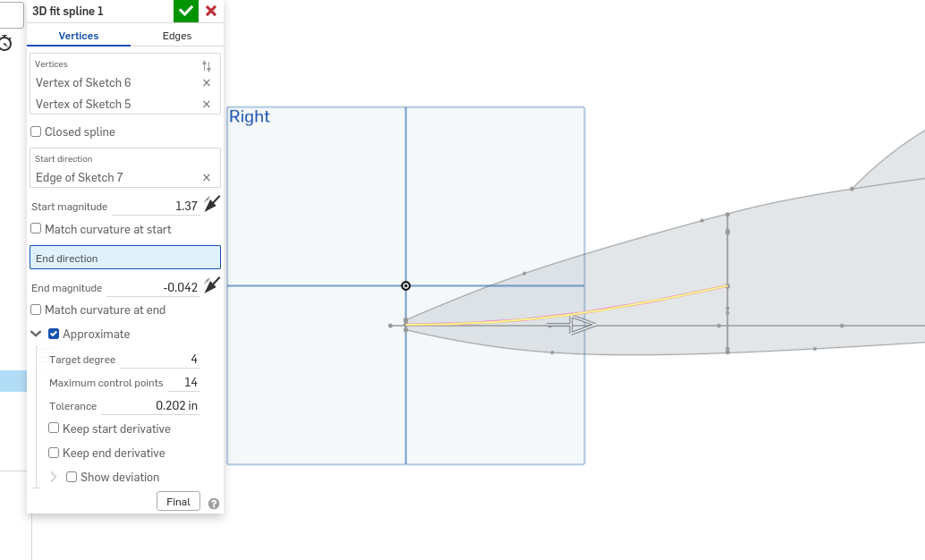
Task: Flip the end magnitude direction arrow
Action: 211,286
